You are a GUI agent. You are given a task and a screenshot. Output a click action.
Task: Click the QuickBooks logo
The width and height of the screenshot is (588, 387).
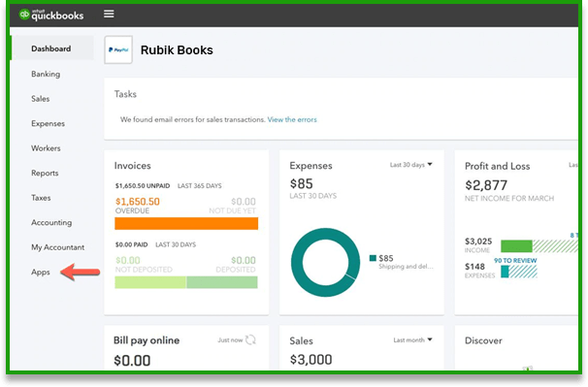click(51, 15)
